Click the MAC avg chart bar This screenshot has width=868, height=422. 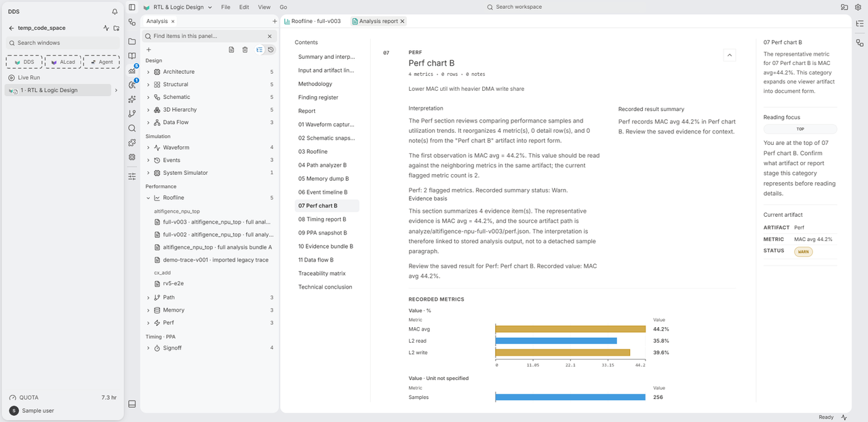570,329
